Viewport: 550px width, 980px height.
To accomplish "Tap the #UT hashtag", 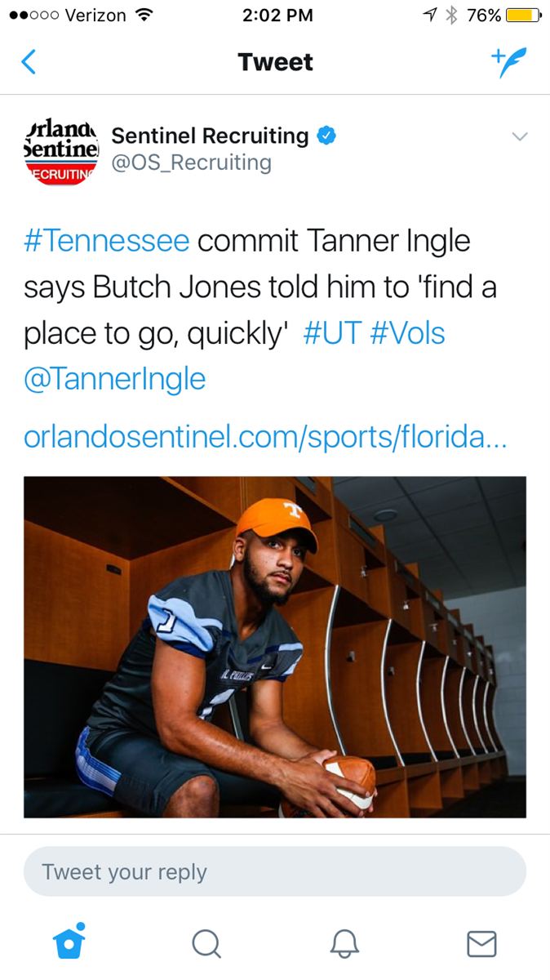I will click(331, 334).
